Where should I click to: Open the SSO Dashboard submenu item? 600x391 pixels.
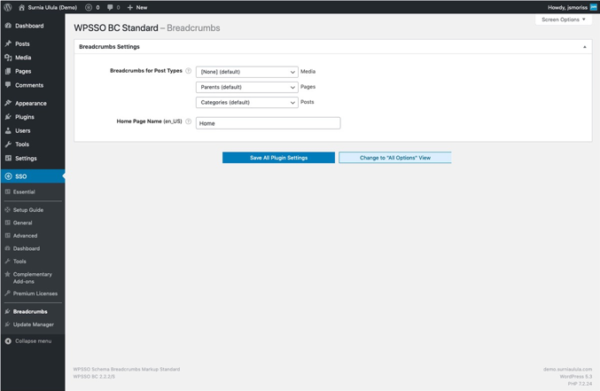26,248
